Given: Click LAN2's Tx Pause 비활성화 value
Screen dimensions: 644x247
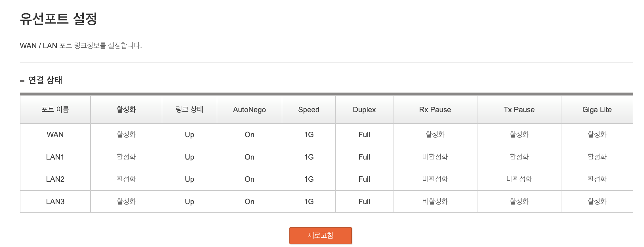Looking at the screenshot, I should pyautogui.click(x=519, y=179).
